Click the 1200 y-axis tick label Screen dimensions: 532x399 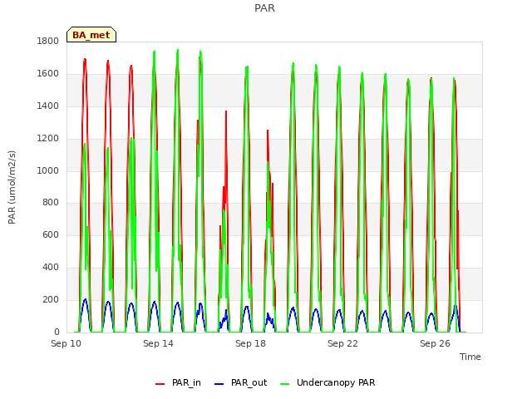tap(48, 139)
